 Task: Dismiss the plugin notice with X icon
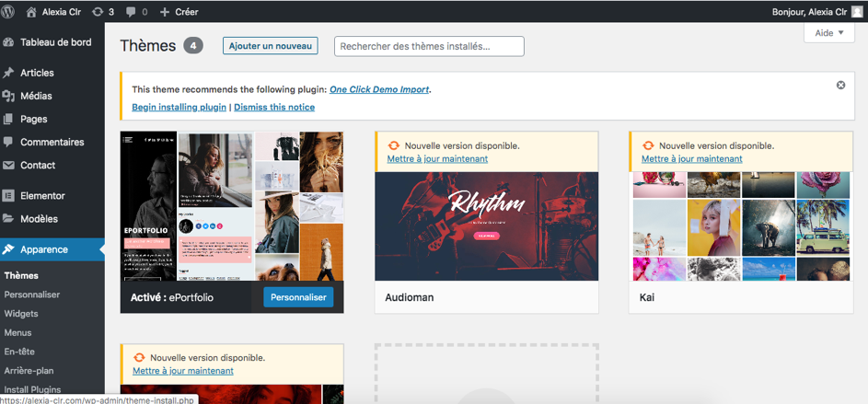point(840,85)
